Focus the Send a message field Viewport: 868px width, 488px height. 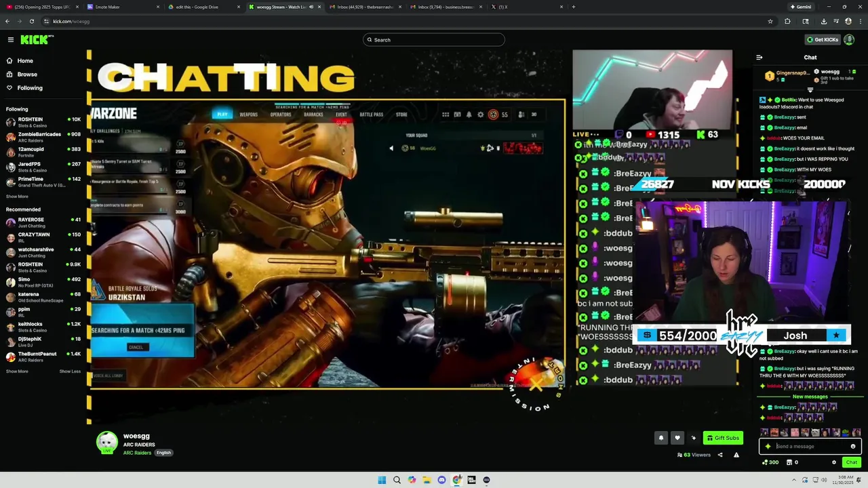click(x=810, y=447)
